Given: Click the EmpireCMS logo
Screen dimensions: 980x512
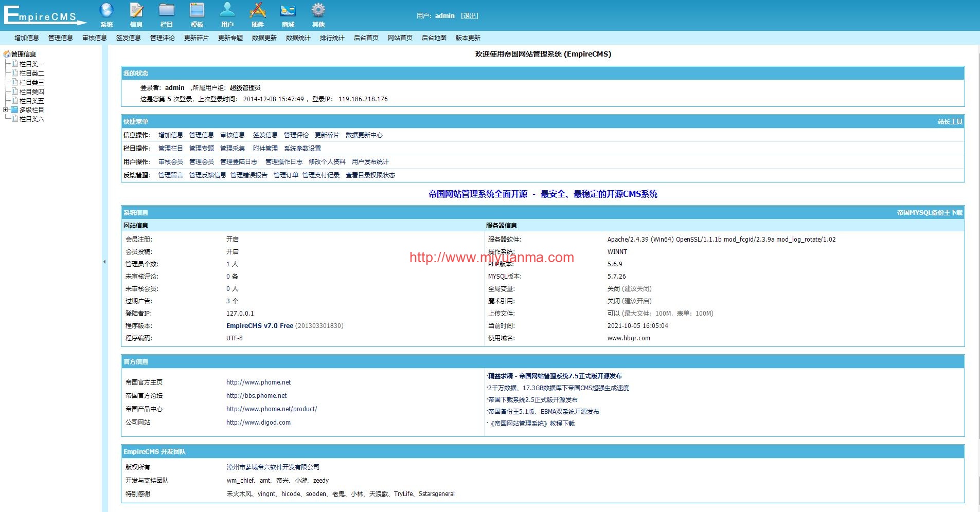Looking at the screenshot, I should click(x=45, y=14).
